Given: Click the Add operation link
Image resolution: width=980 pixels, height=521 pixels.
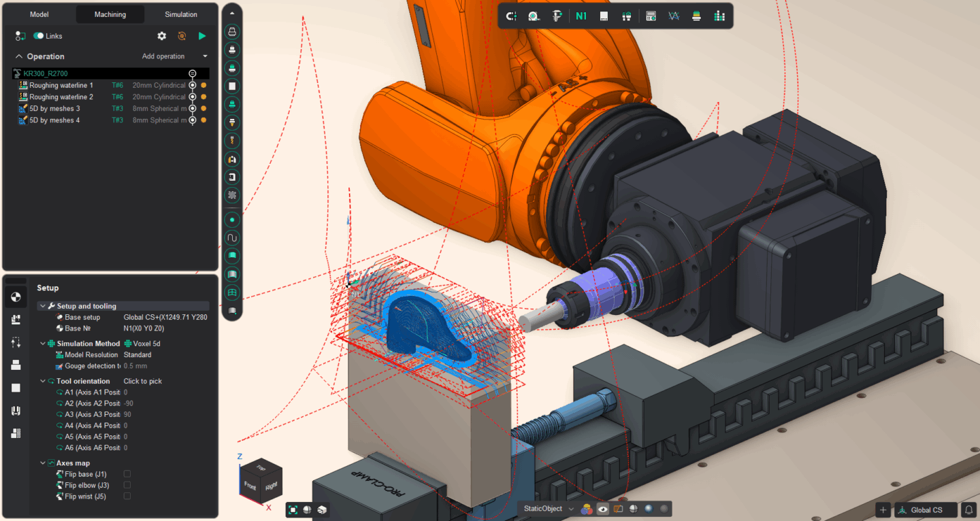Looking at the screenshot, I should [x=163, y=56].
